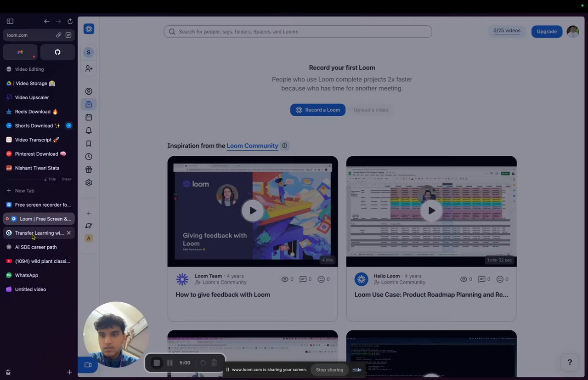Switch to WhatsApp tab
Screen dimensions: 588x380
pyautogui.click(x=39, y=275)
